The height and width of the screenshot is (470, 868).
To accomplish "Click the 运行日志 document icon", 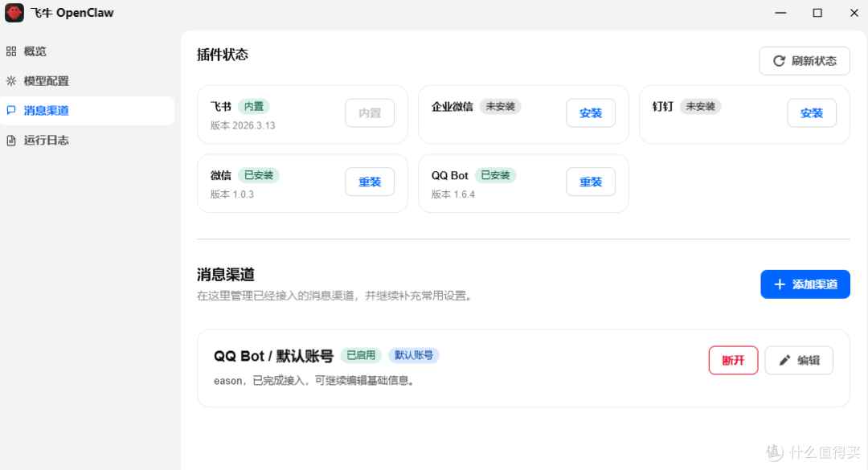I will click(x=11, y=140).
